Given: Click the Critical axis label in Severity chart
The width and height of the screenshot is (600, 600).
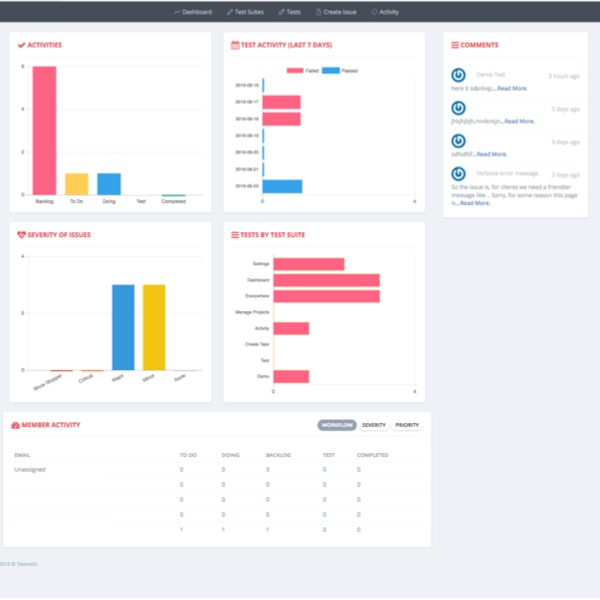Looking at the screenshot, I should [x=85, y=379].
